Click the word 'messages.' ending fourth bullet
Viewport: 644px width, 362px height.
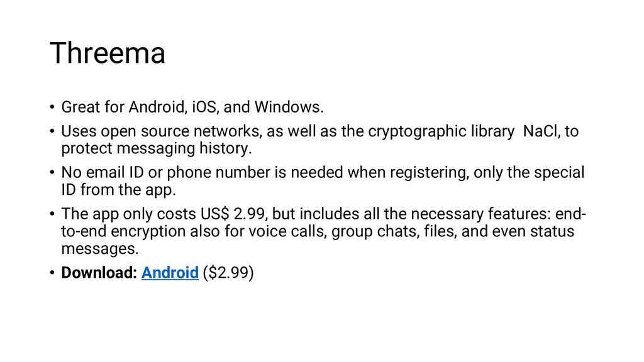tap(100, 249)
